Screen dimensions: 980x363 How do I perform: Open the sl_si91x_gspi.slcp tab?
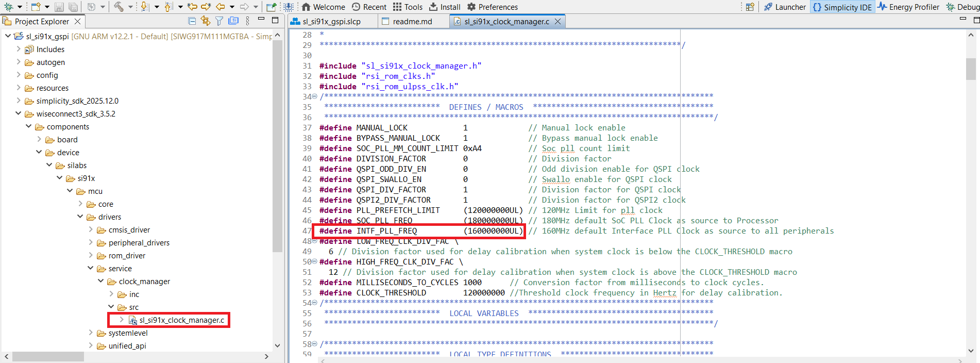(331, 22)
